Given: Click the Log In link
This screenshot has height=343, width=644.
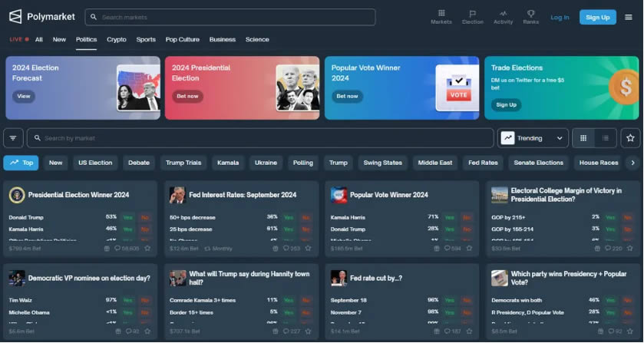Looking at the screenshot, I should click(x=560, y=17).
